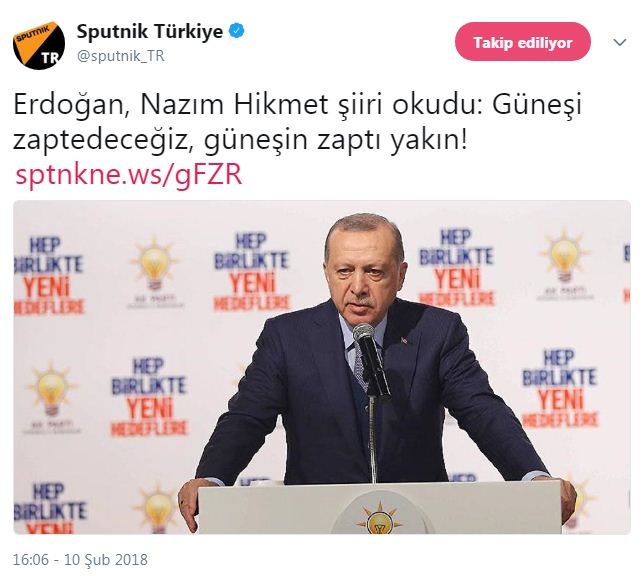Visit the @sputnik_TR handle link
This screenshot has width=643, height=576.
pos(121,56)
